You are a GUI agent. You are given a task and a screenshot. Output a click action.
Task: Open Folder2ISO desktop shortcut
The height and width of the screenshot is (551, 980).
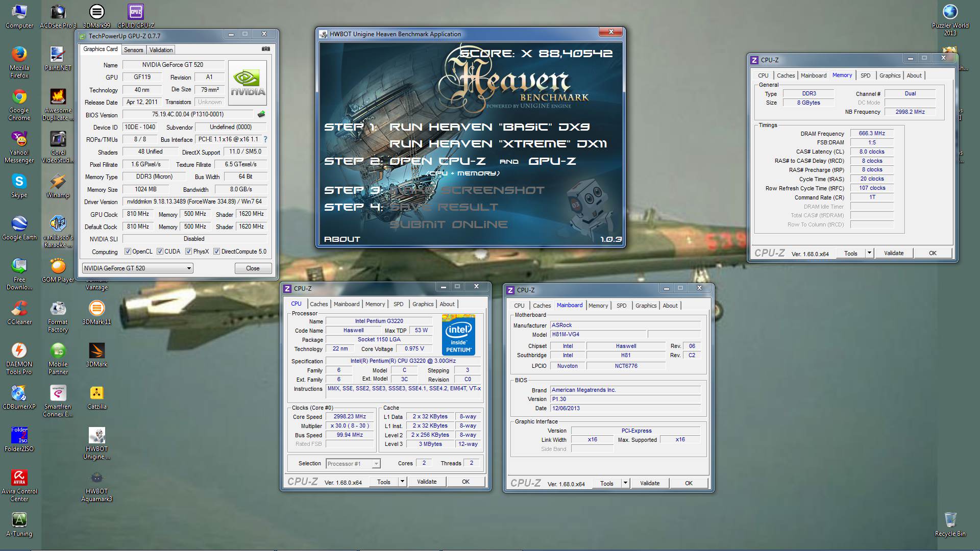(19, 439)
